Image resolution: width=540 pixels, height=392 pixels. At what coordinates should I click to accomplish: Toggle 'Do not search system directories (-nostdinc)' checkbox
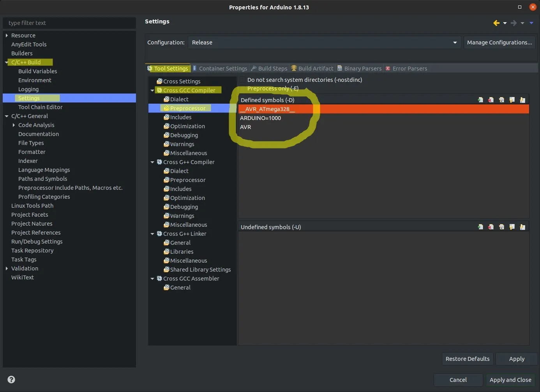click(243, 80)
